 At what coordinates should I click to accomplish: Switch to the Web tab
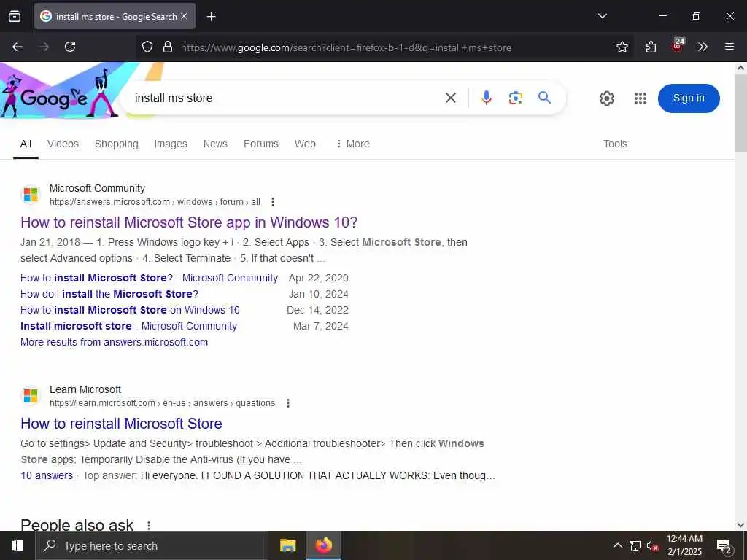click(x=305, y=144)
